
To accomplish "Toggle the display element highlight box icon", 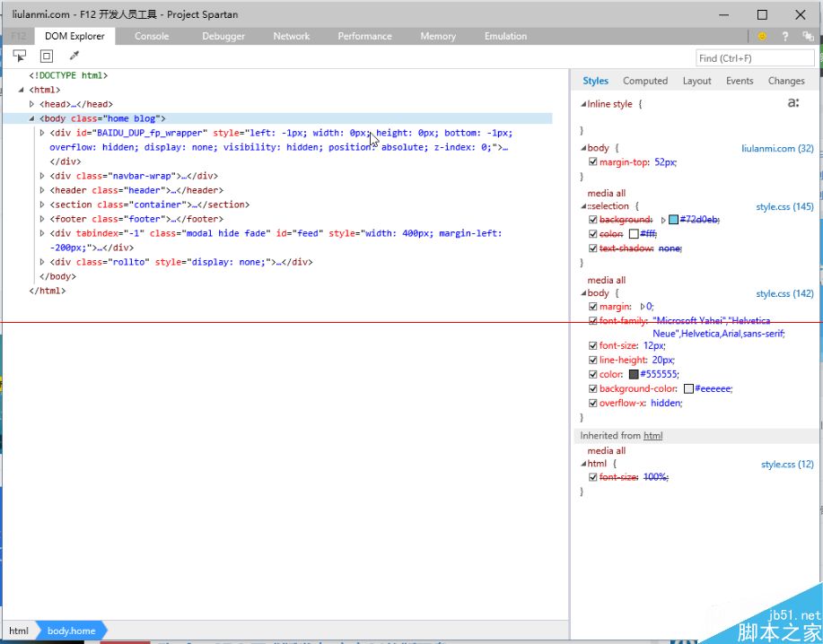I will click(47, 57).
